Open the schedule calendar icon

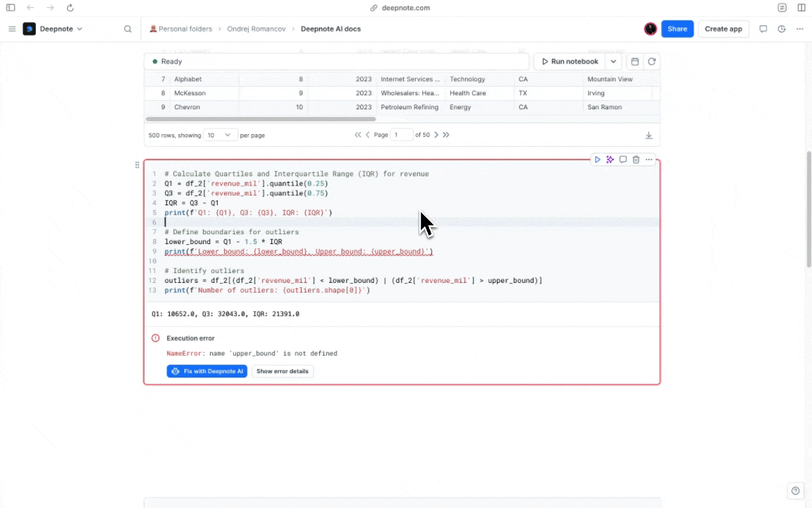(635, 61)
